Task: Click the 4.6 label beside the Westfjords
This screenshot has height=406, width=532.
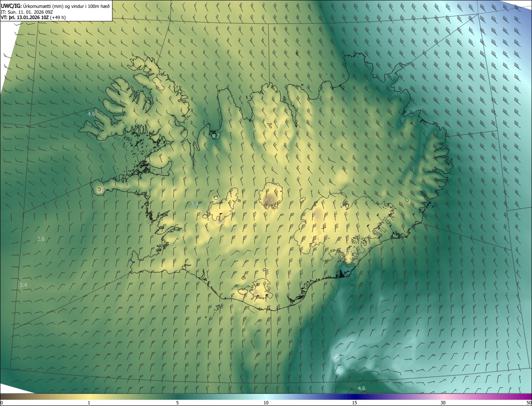Action: pos(91,114)
